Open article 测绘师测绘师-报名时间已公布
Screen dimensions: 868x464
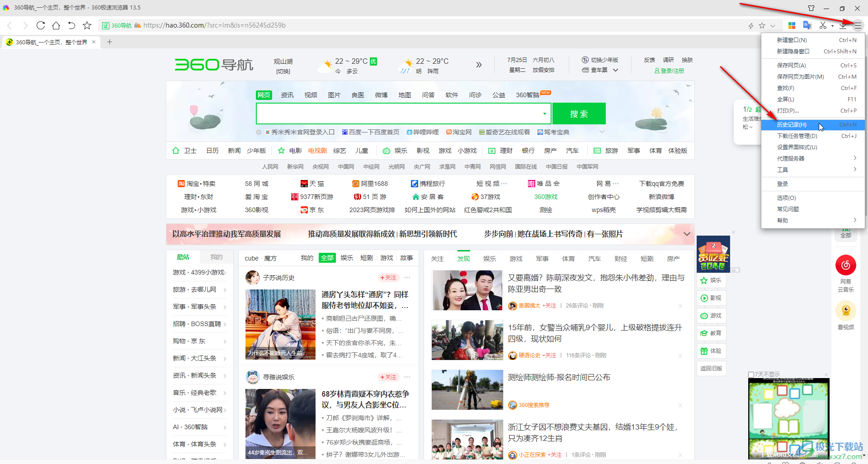tap(559, 377)
